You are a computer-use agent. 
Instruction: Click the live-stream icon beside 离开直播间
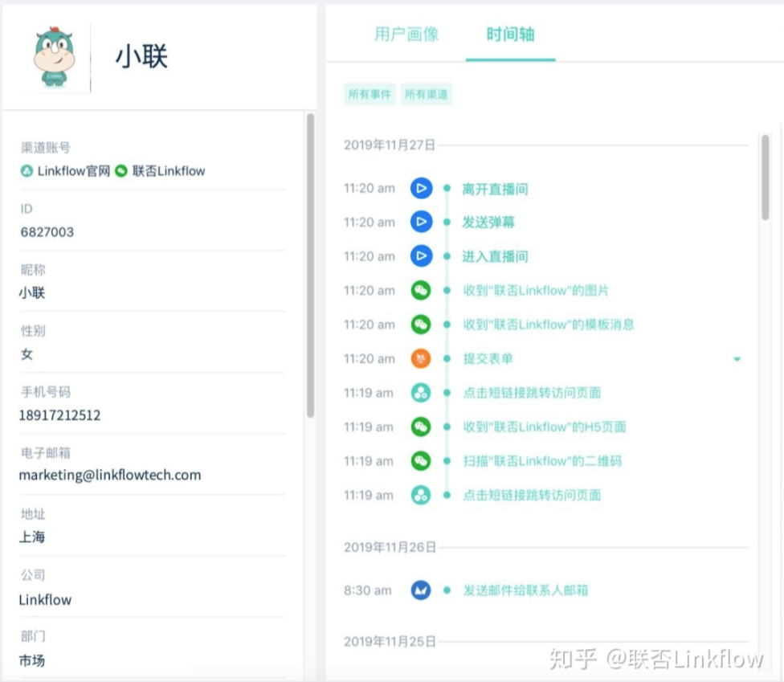(x=421, y=189)
